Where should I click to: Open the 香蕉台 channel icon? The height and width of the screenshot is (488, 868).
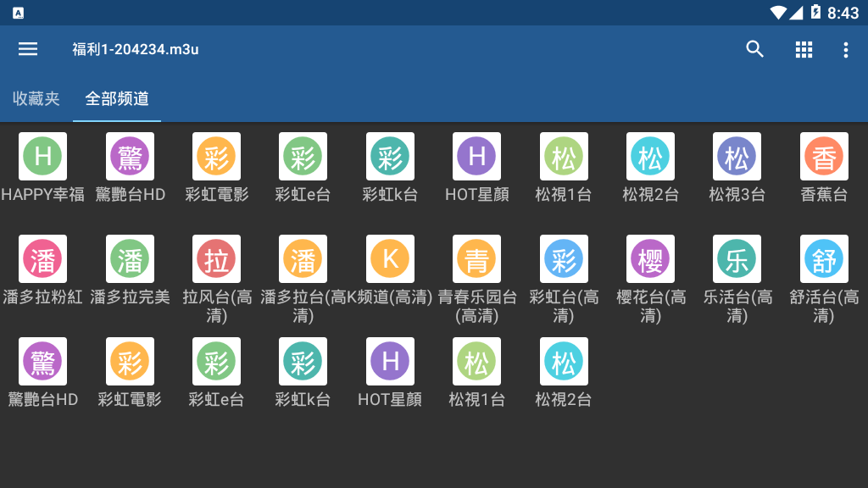(824, 157)
